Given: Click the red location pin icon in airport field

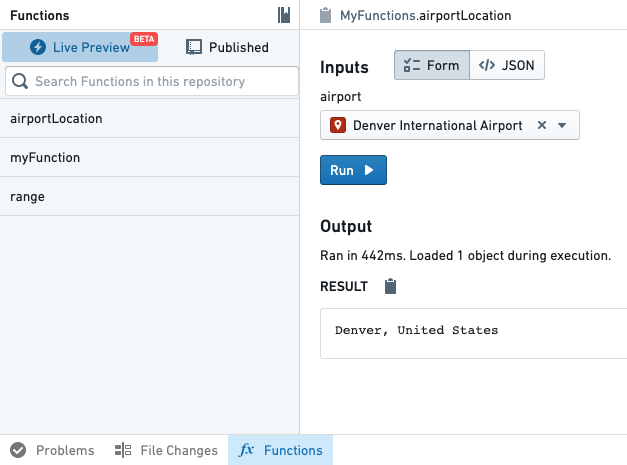Looking at the screenshot, I should [338, 125].
